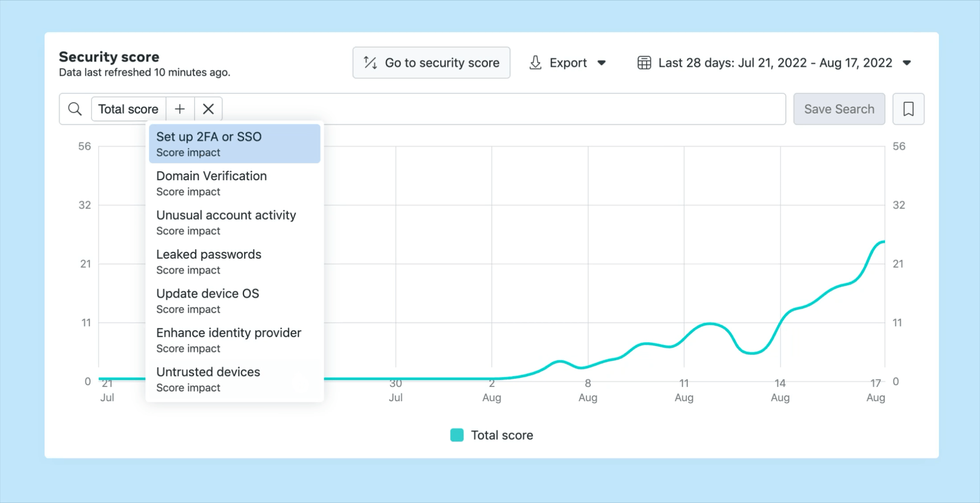Click the Total score filter chip
980x503 pixels.
pos(128,109)
